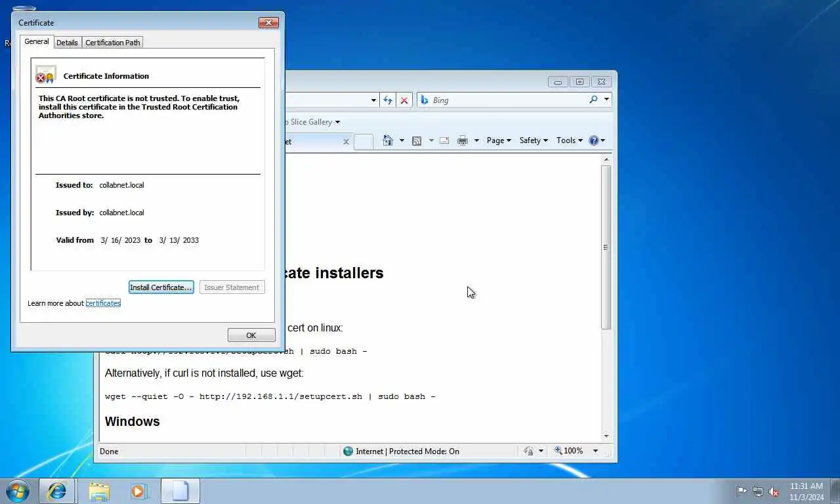Click muted volume tray icon

click(x=774, y=492)
